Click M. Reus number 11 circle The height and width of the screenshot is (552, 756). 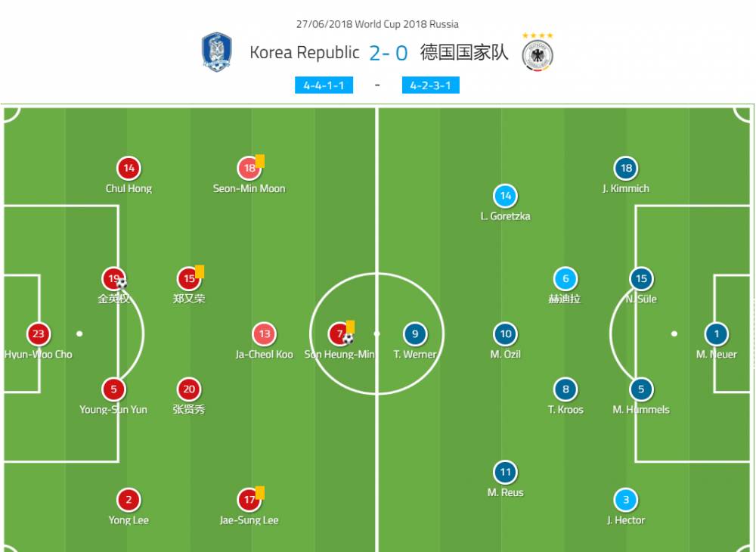pyautogui.click(x=505, y=472)
